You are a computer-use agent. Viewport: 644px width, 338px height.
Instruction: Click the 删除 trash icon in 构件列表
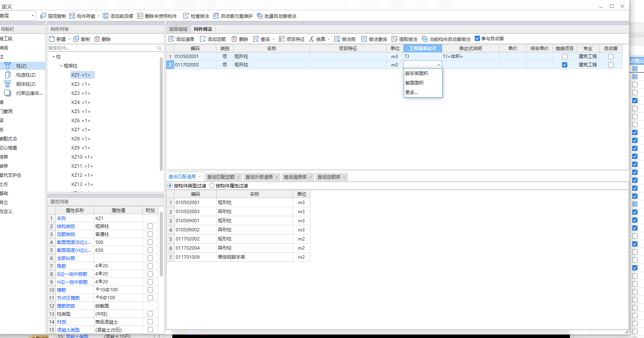pyautogui.click(x=97, y=39)
